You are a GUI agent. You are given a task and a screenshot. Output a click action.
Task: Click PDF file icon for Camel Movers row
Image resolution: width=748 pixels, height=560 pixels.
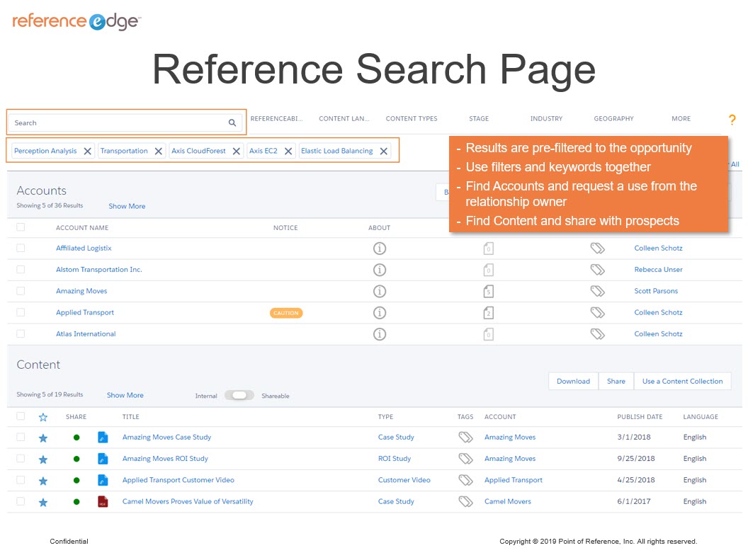pos(103,502)
